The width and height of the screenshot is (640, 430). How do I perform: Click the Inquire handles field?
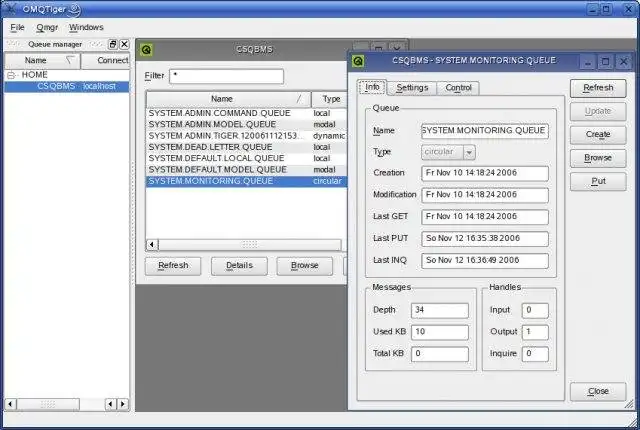tap(535, 354)
